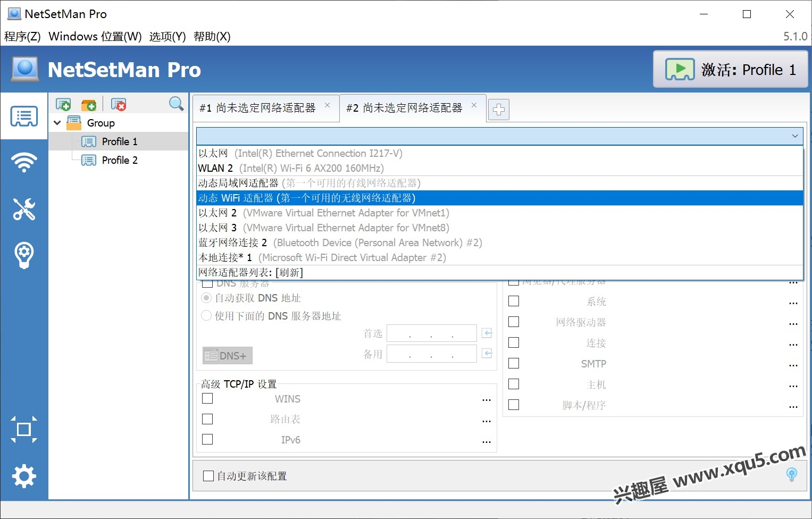Close the #2 adapter tab

[474, 105]
